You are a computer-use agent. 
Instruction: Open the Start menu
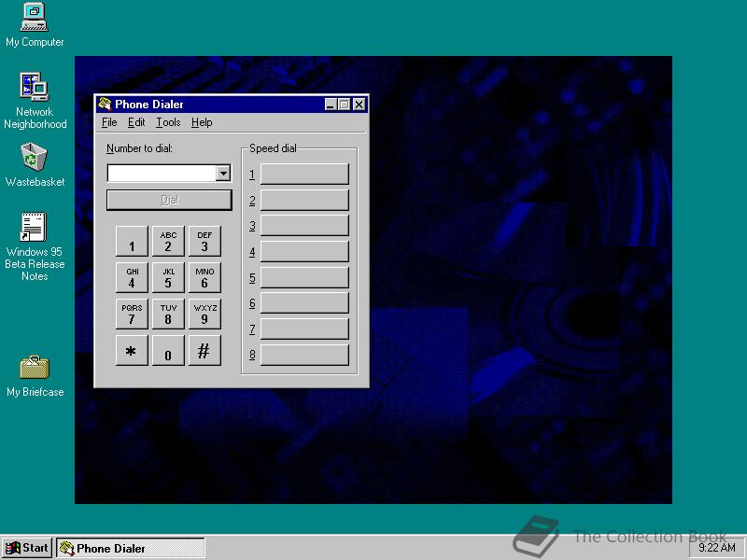(x=27, y=548)
